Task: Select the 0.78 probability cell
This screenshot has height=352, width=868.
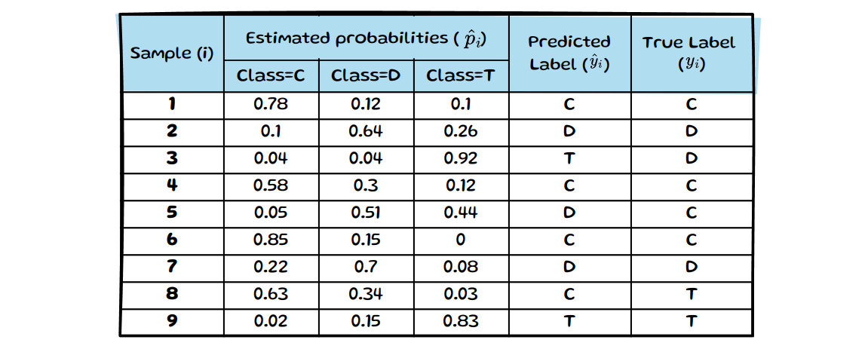Action: coord(271,104)
